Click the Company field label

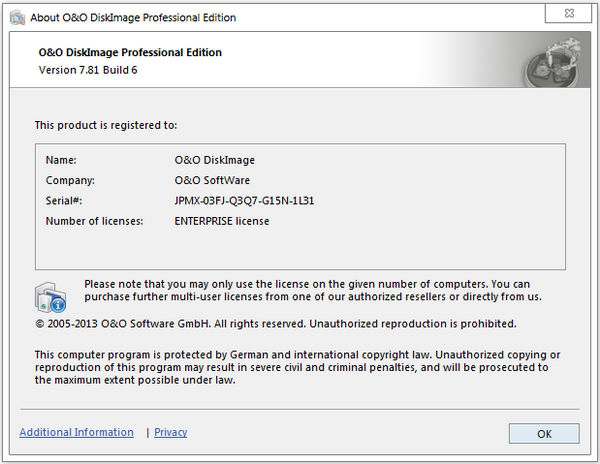pos(69,180)
